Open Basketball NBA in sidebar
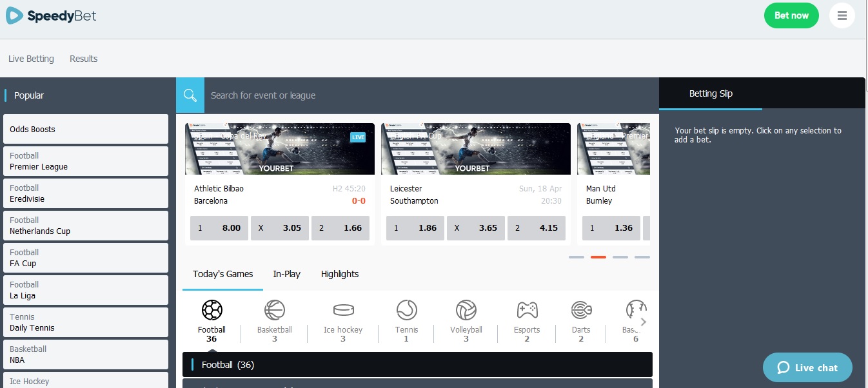 click(x=86, y=354)
